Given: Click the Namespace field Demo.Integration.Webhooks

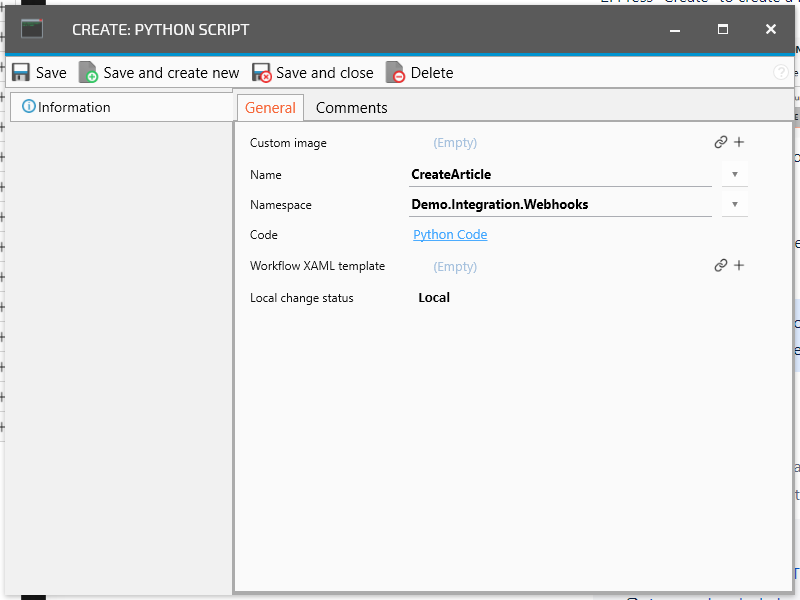Looking at the screenshot, I should [560, 204].
